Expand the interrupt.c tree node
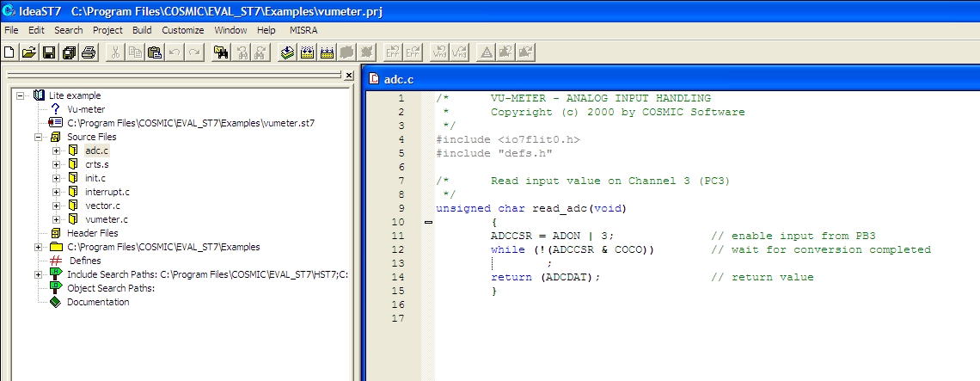 (x=56, y=192)
